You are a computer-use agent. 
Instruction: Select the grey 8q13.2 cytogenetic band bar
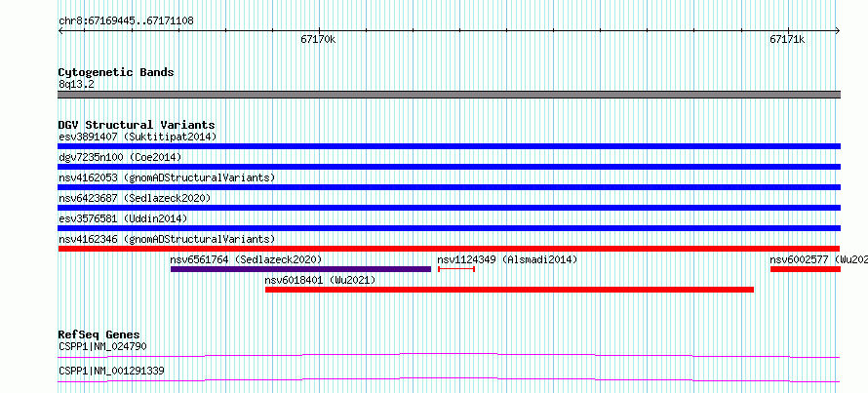[450, 95]
